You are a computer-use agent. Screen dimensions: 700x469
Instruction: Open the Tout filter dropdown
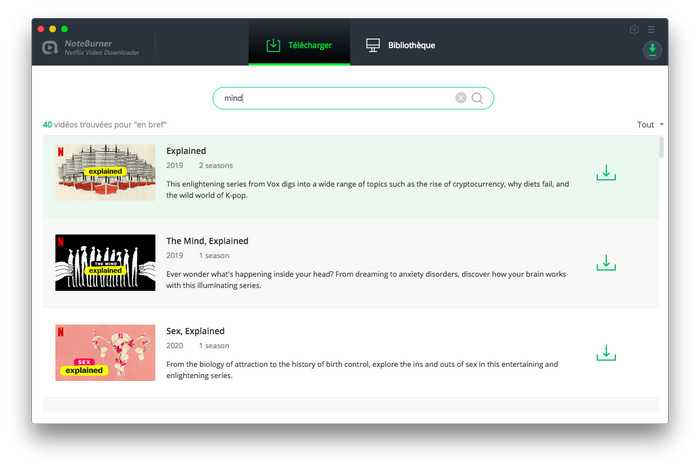click(650, 125)
